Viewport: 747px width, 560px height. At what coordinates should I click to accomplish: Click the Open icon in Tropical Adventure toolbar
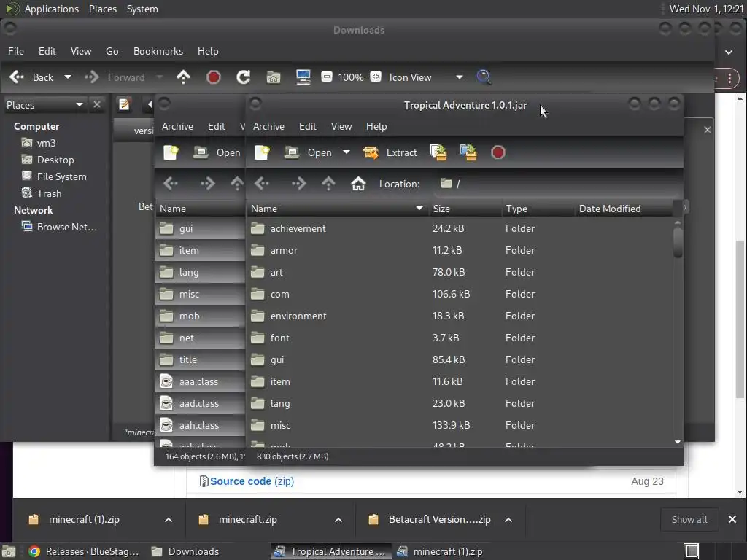(292, 153)
